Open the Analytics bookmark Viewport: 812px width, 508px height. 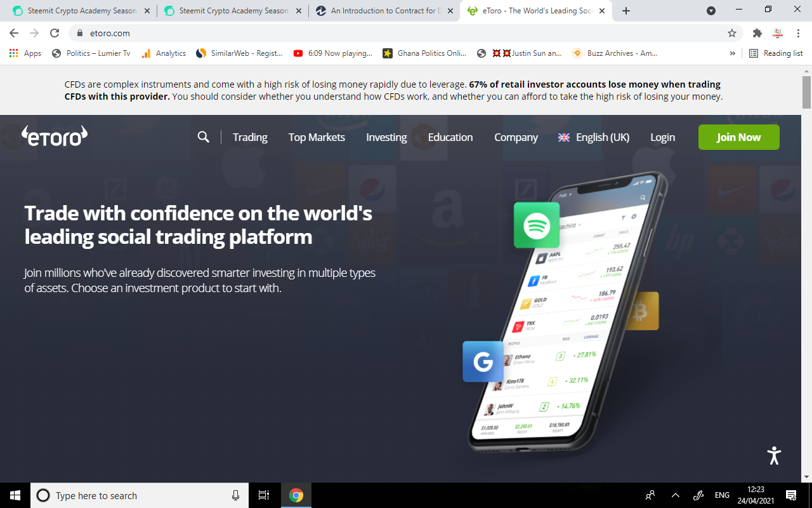click(164, 53)
